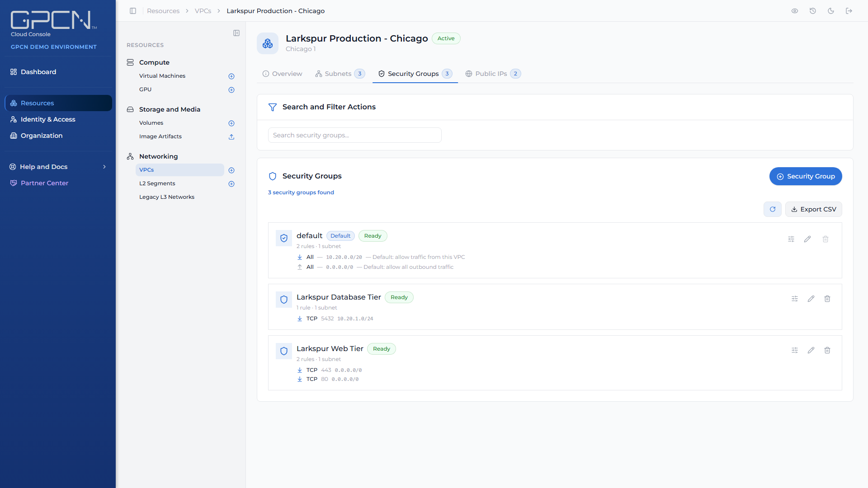Open Identity & Access in the sidebar
868x488 pixels.
58,119
